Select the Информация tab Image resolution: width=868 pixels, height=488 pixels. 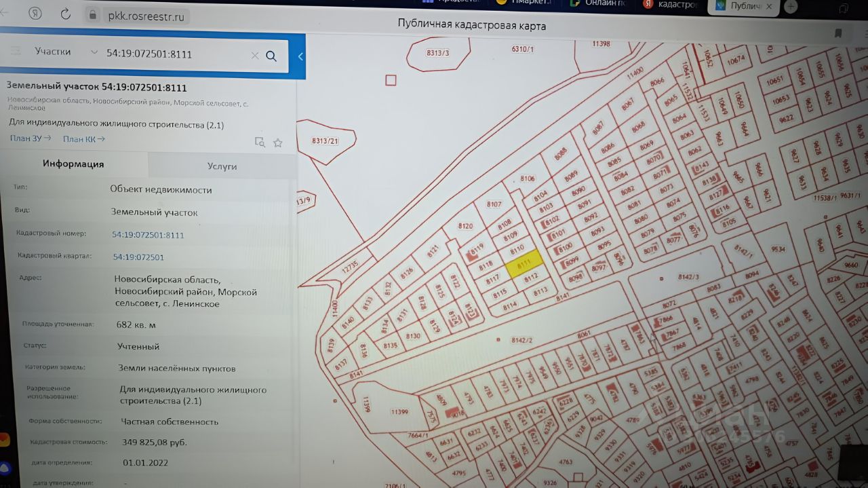(73, 164)
